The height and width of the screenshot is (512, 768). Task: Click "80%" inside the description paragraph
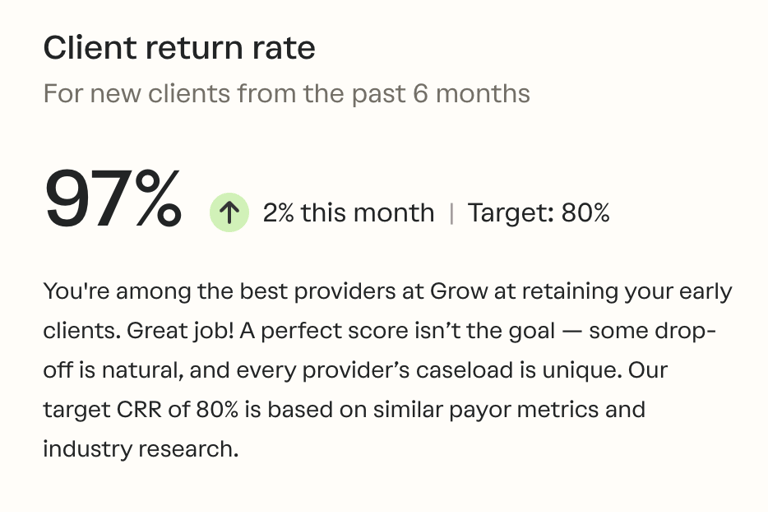(x=217, y=410)
